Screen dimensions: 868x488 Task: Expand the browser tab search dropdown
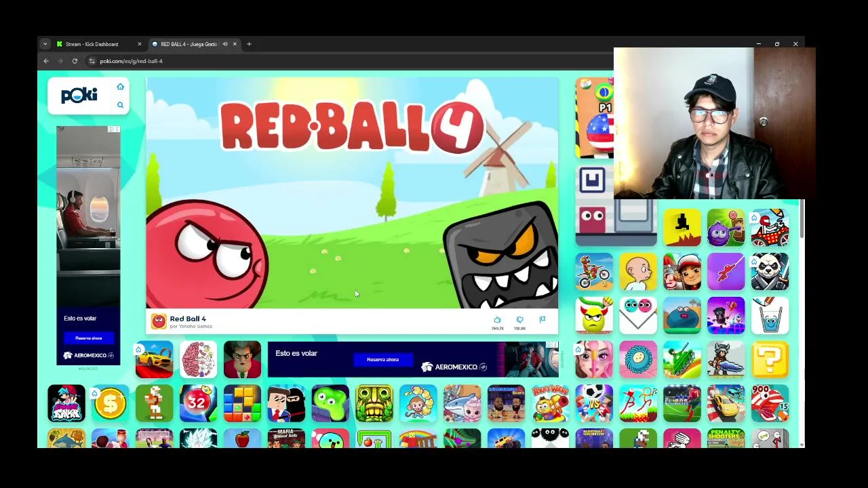(x=45, y=44)
